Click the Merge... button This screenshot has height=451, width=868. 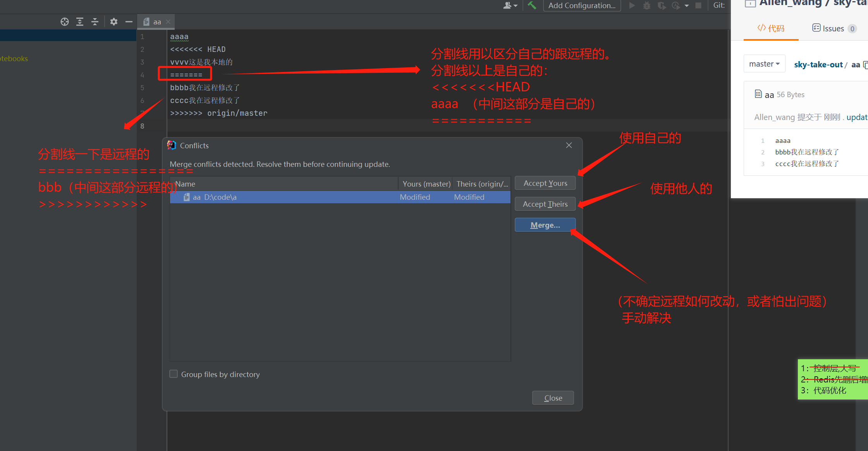pyautogui.click(x=545, y=225)
